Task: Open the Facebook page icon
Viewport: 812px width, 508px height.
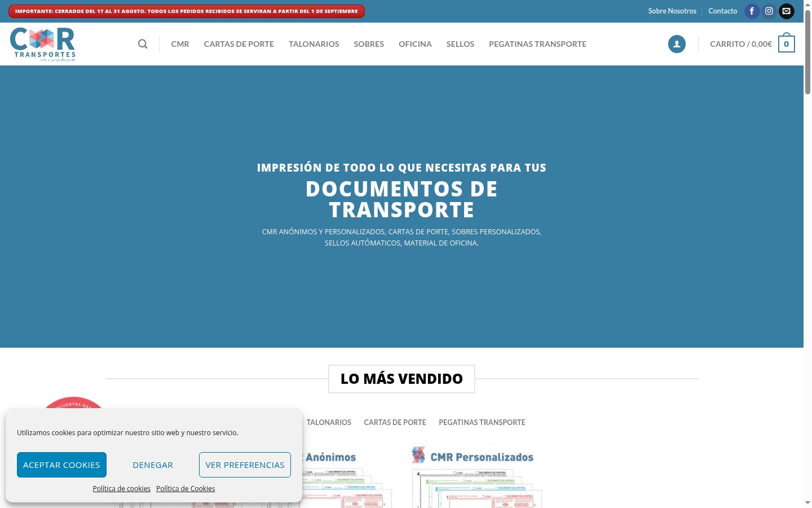Action: pos(752,11)
